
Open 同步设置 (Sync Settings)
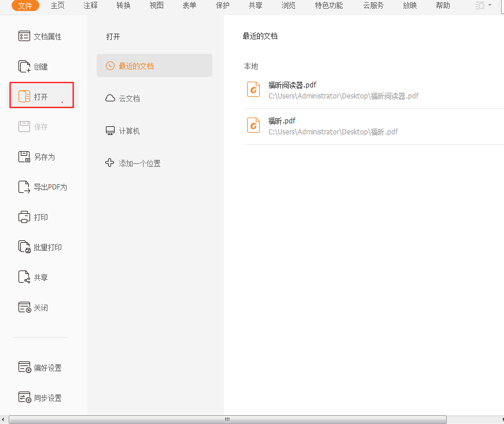39,397
